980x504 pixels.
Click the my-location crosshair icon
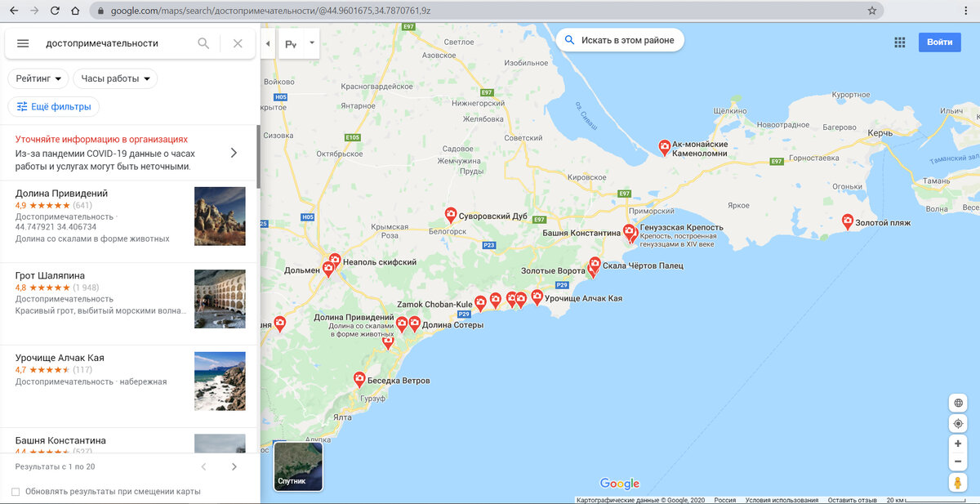(x=957, y=423)
